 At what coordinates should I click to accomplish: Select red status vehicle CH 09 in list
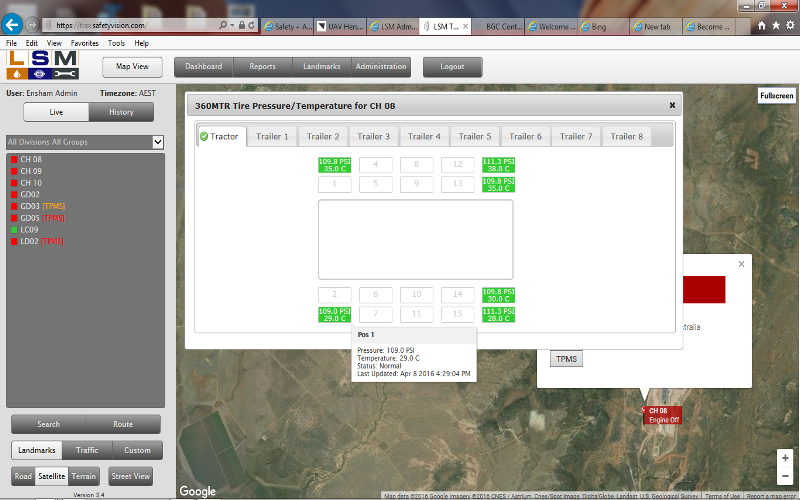(31, 171)
